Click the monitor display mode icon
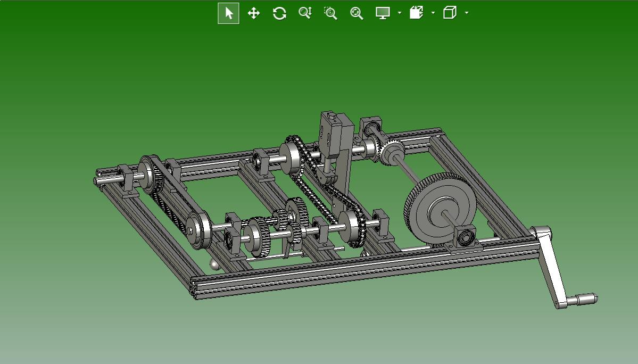638x364 pixels. point(383,13)
